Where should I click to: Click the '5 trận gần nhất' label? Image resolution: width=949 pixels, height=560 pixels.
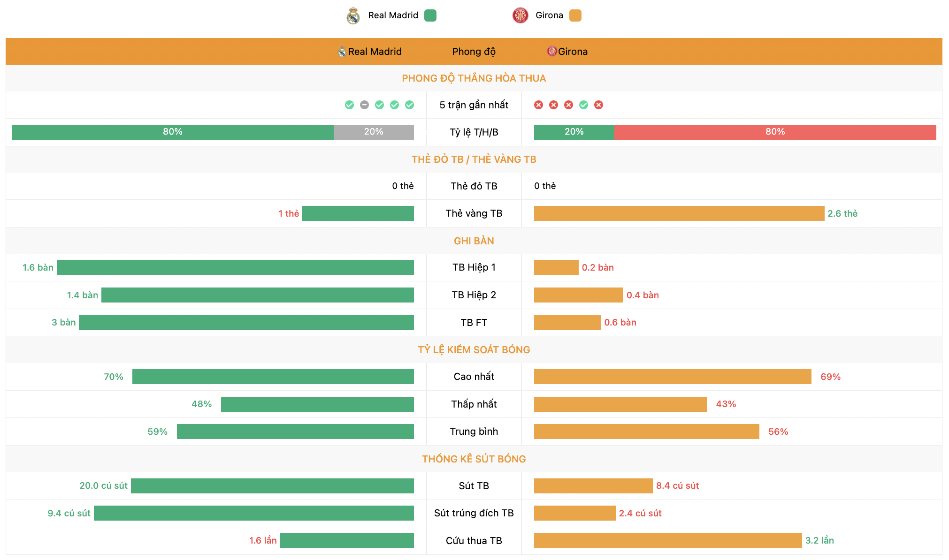tap(474, 105)
